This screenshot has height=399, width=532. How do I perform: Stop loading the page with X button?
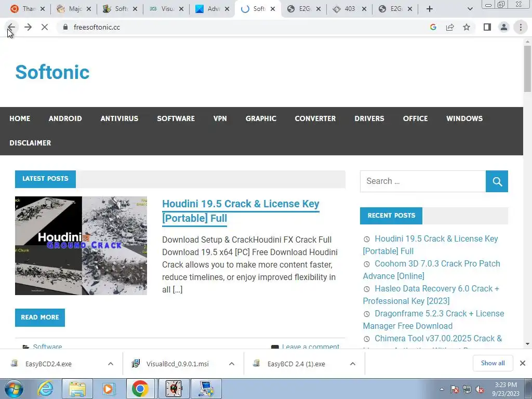click(x=45, y=27)
